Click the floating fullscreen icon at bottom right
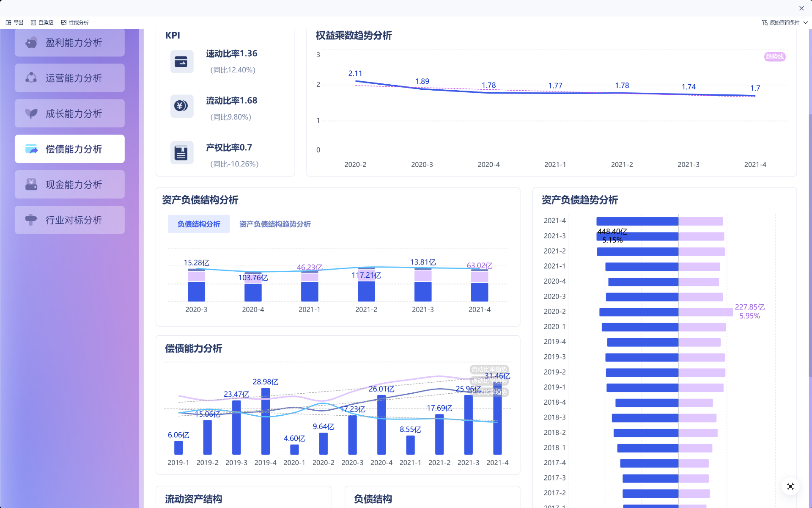 pos(790,486)
